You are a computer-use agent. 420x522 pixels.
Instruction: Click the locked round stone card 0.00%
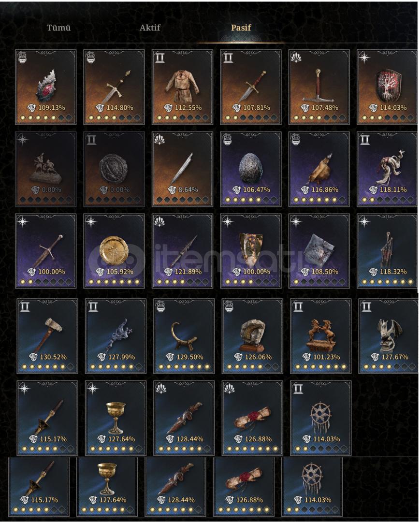click(x=114, y=169)
